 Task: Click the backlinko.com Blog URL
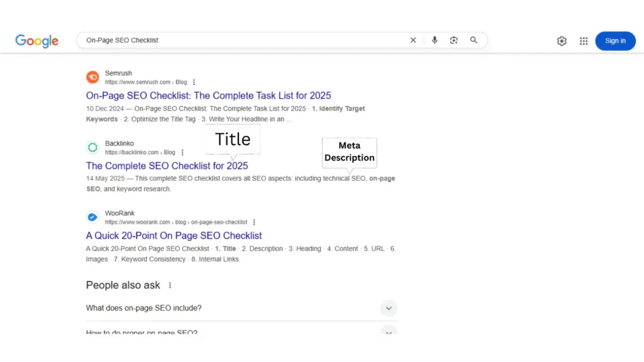140,152
